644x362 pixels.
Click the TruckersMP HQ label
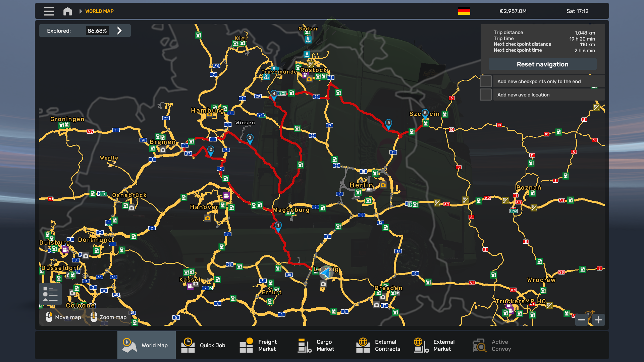pyautogui.click(x=521, y=301)
